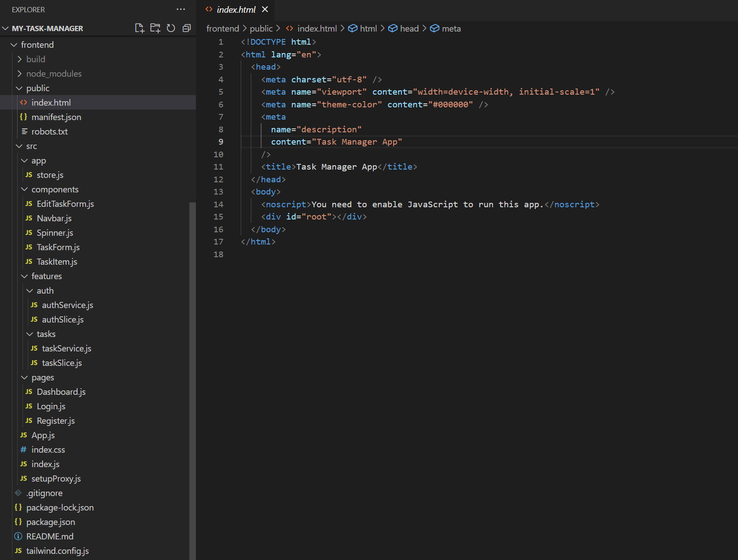Image resolution: width=738 pixels, height=560 pixels.
Task: Click the New Folder icon in Explorer header
Action: [155, 28]
